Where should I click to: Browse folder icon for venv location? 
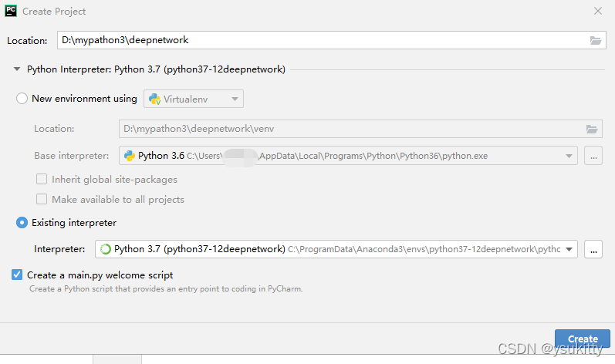pyautogui.click(x=592, y=129)
